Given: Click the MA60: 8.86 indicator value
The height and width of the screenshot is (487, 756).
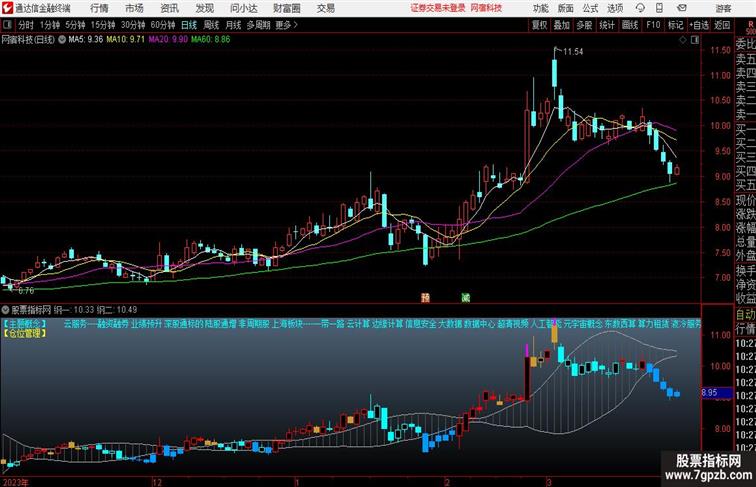Looking at the screenshot, I should [211, 40].
